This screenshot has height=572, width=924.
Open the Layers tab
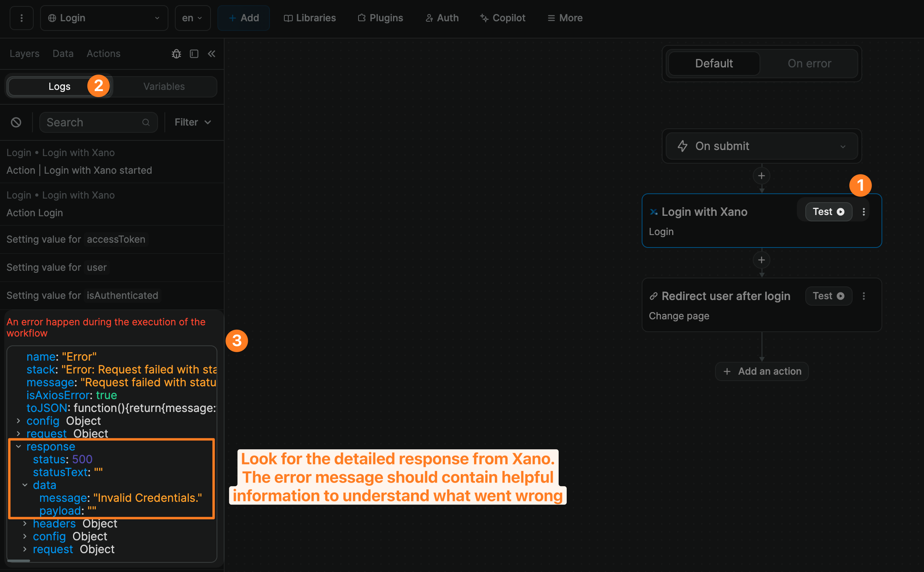(x=24, y=54)
